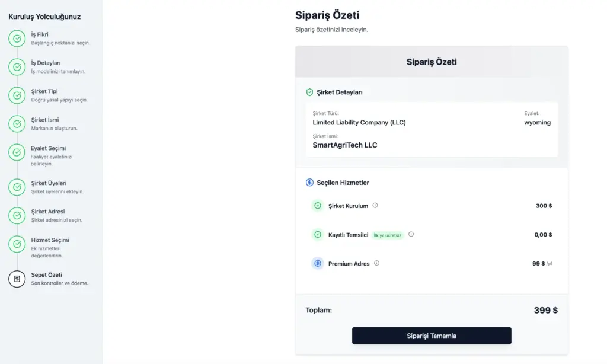The height and width of the screenshot is (364, 607).
Task: Click the Siparişi Tamamla button
Action: tap(432, 336)
